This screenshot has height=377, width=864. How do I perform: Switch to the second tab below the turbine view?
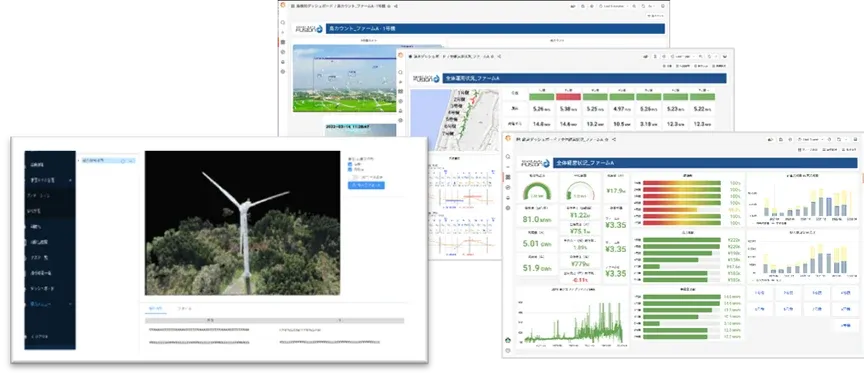tap(184, 309)
